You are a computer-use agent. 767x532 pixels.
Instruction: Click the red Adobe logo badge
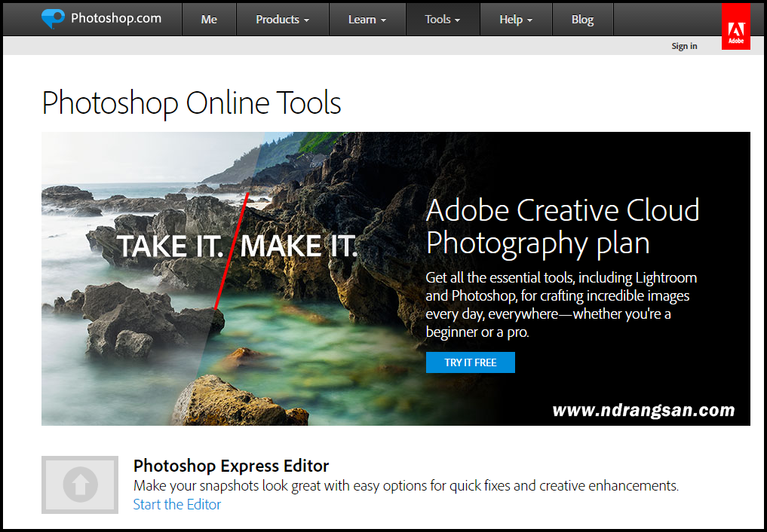click(735, 26)
